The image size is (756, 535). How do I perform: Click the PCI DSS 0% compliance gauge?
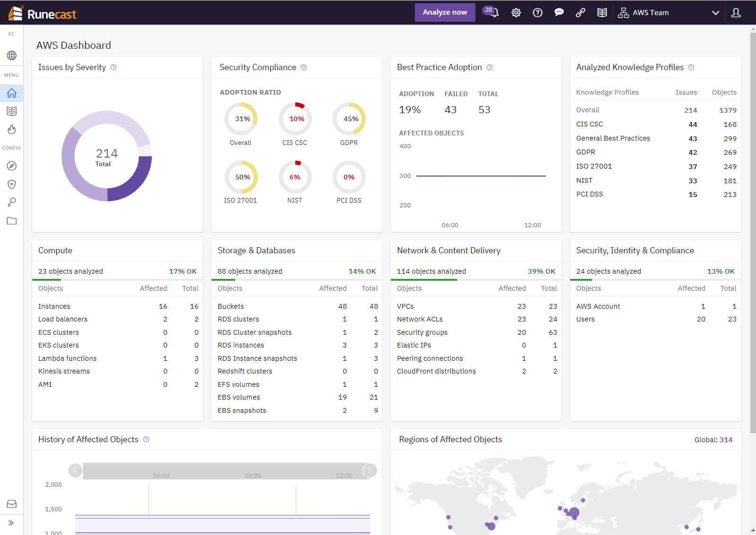349,177
